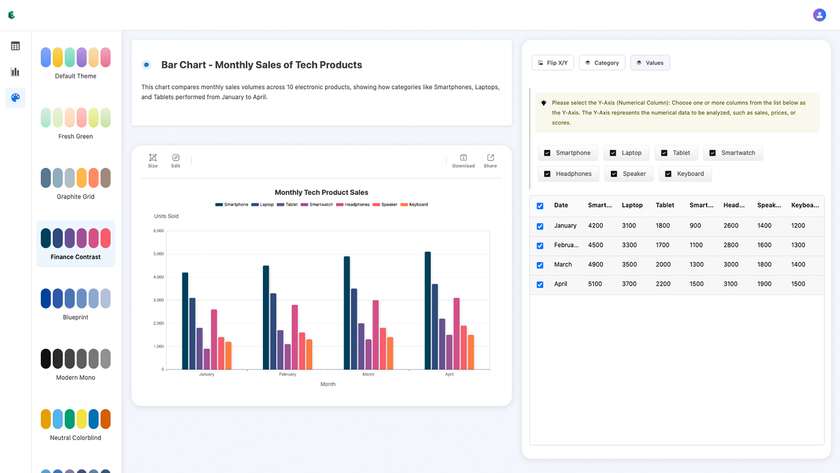Share the chart
This screenshot has width=840, height=473.
490,160
